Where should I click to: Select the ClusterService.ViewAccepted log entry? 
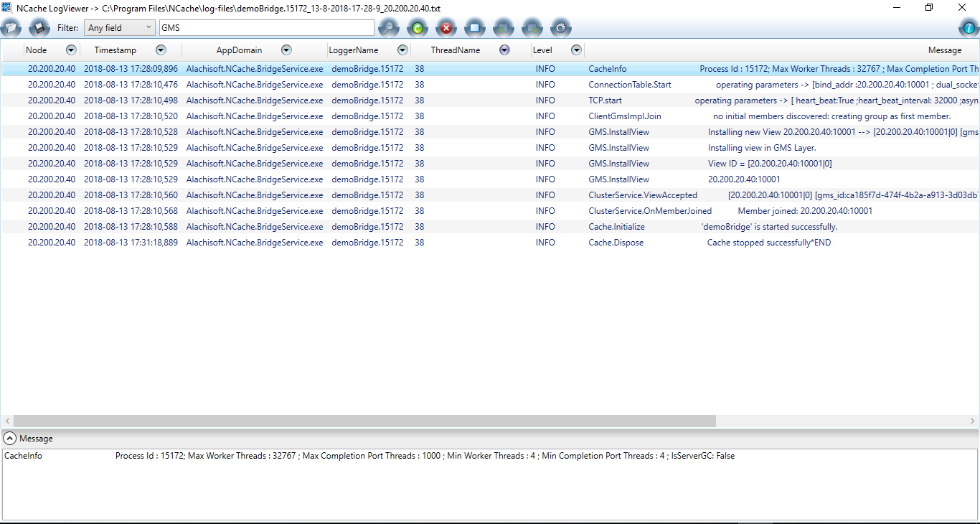coord(490,195)
